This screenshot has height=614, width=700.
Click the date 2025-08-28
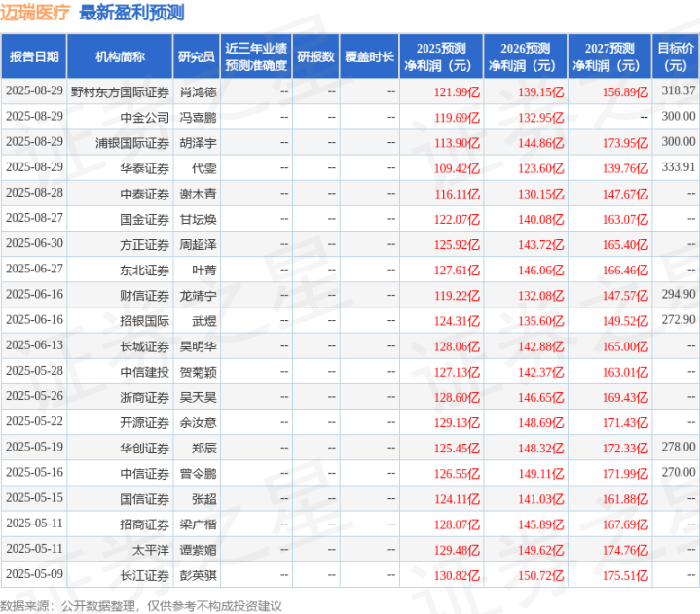point(34,193)
